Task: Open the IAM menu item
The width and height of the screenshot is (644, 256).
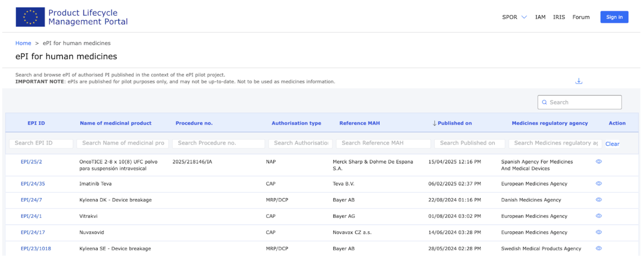Action: [x=540, y=17]
